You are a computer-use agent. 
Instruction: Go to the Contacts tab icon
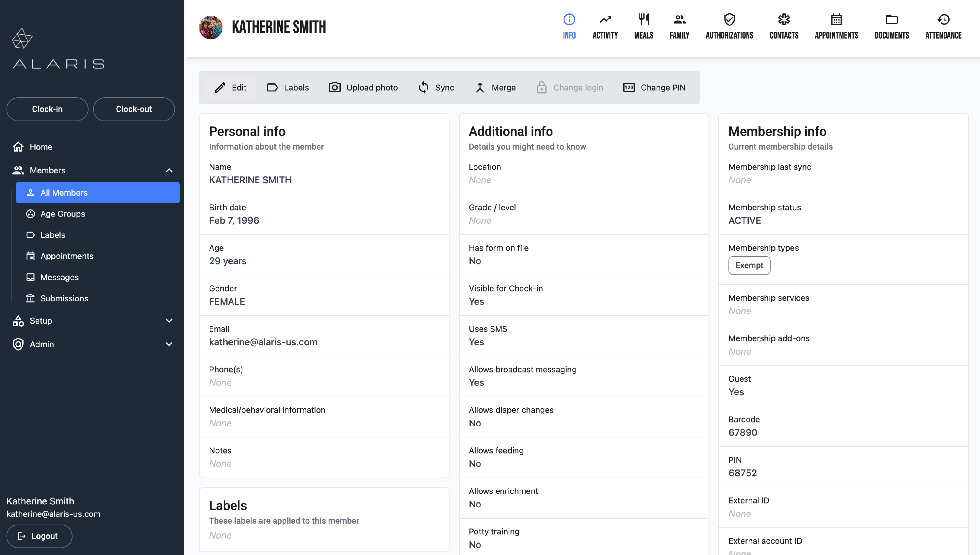coord(784,19)
